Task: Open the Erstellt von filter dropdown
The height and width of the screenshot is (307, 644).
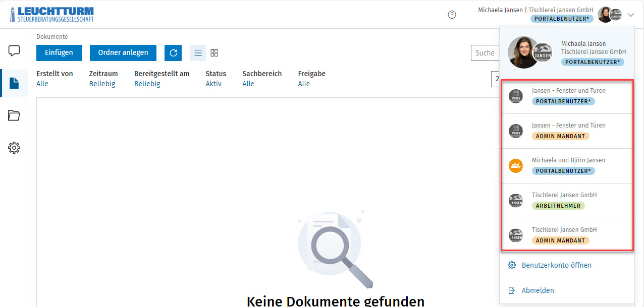Action: [x=43, y=84]
